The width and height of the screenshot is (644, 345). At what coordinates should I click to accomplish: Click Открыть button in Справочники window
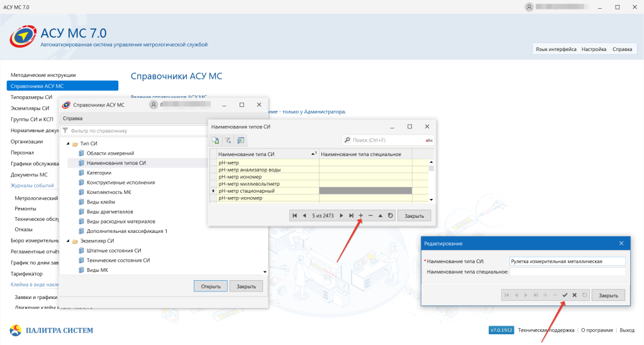(x=211, y=286)
